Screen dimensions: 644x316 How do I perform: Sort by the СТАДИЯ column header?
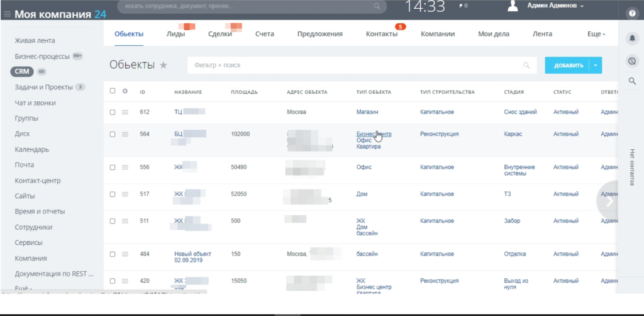(514, 92)
